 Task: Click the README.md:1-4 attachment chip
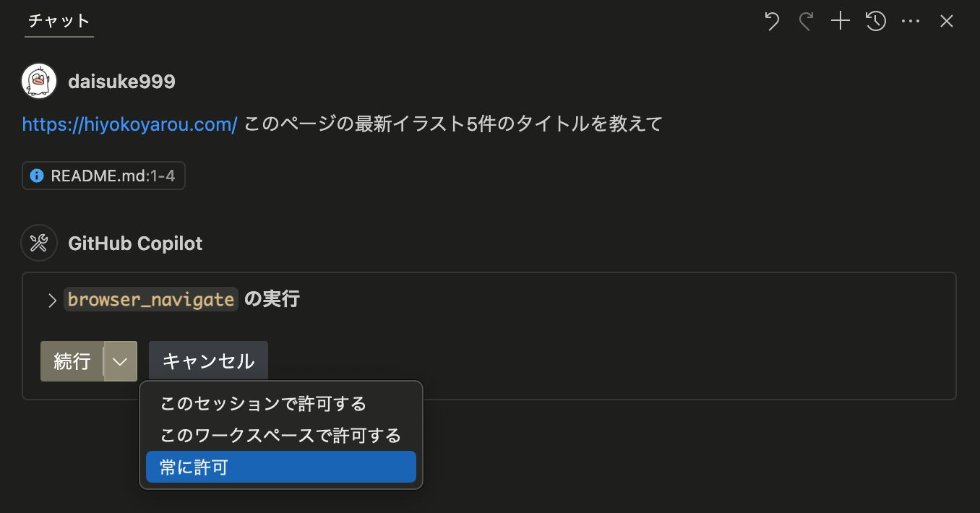pyautogui.click(x=103, y=175)
